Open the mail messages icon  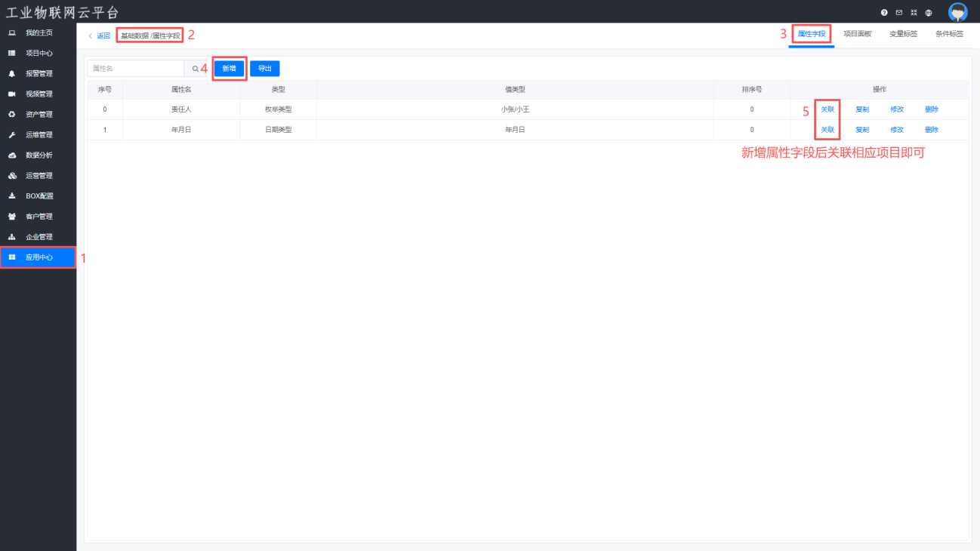click(898, 13)
